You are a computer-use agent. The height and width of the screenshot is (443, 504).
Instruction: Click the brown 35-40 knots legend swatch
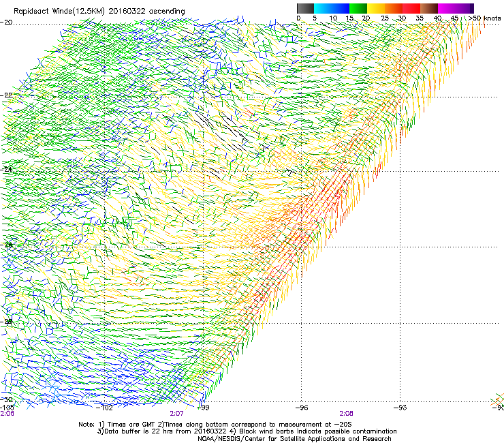coord(429,8)
